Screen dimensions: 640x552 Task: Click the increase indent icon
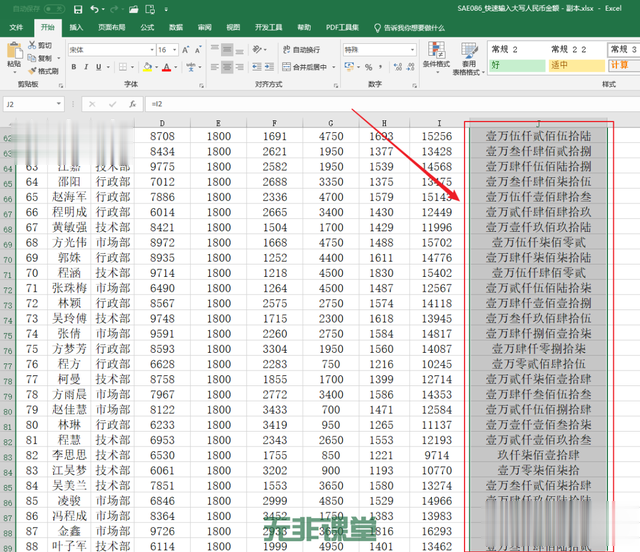click(x=269, y=67)
